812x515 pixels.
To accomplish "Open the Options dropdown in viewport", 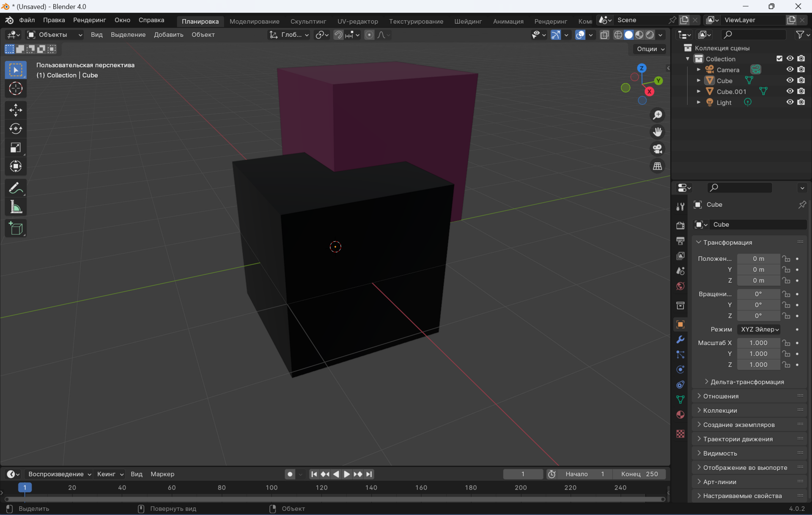I will (x=650, y=49).
